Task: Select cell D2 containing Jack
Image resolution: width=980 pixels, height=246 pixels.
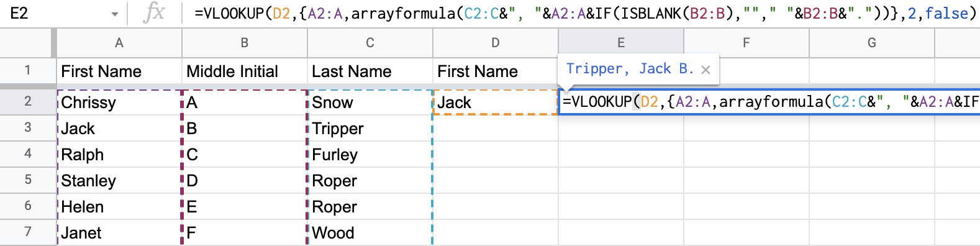Action: (x=495, y=102)
